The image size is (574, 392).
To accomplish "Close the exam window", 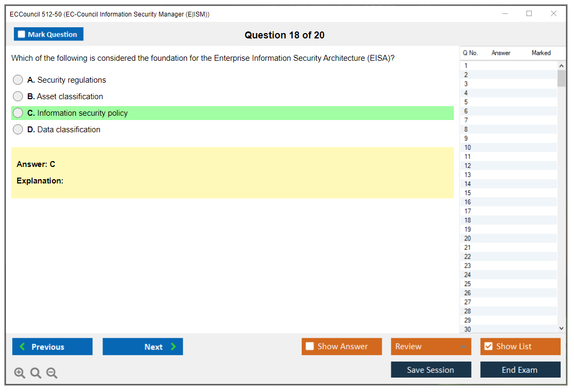I will [553, 14].
